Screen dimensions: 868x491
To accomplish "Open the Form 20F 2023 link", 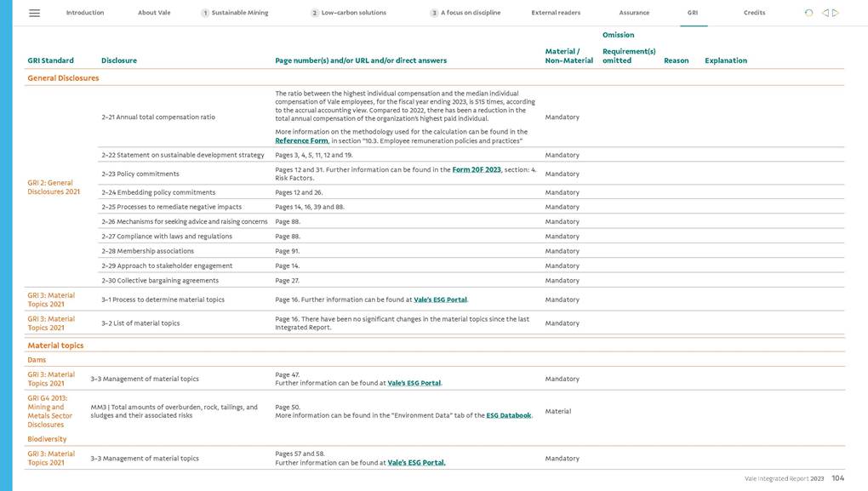I will 477,170.
